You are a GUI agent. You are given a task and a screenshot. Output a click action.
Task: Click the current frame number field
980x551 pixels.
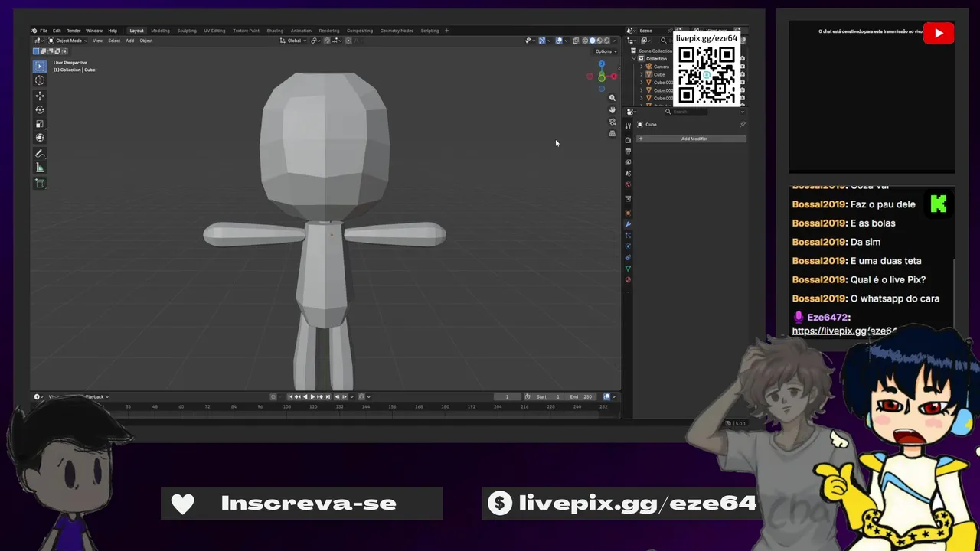pos(507,396)
